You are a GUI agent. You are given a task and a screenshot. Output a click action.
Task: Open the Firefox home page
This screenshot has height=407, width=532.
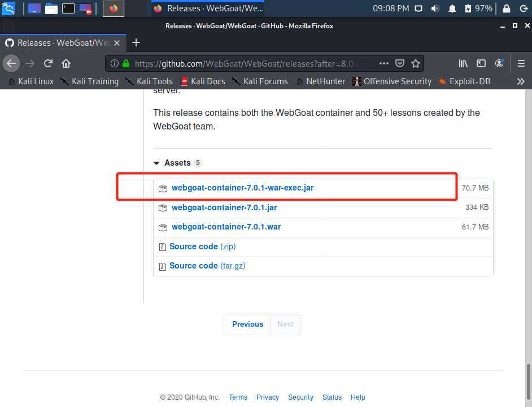click(66, 63)
